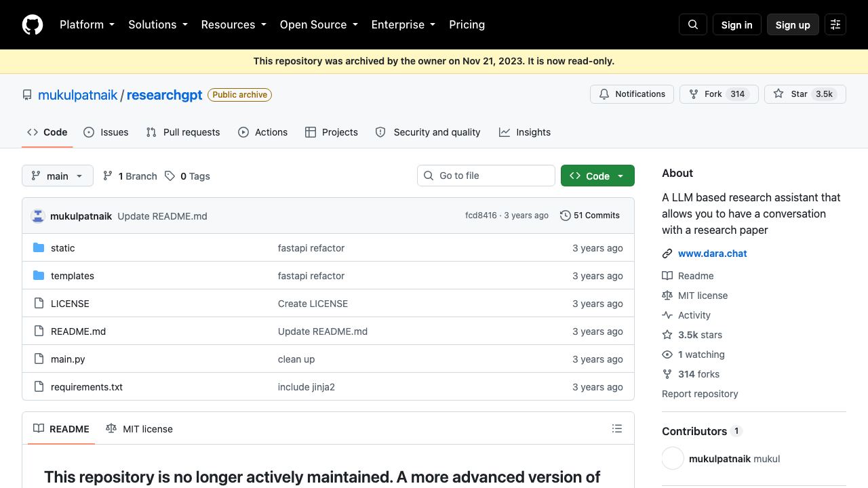Open 'Create LICENSE' commit message
This screenshot has width=868, height=488.
click(x=313, y=304)
